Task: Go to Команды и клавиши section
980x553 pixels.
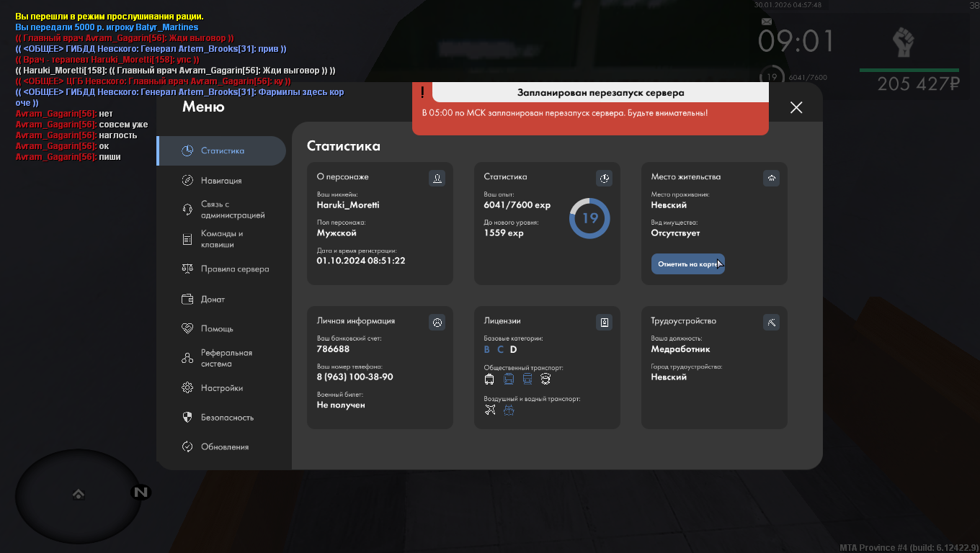Action: 221,239
